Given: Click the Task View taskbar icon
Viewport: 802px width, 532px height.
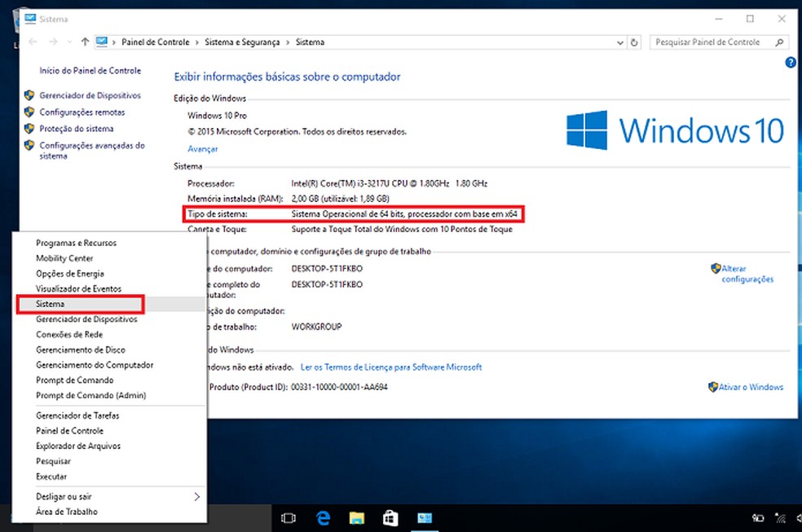Looking at the screenshot, I should (x=288, y=517).
